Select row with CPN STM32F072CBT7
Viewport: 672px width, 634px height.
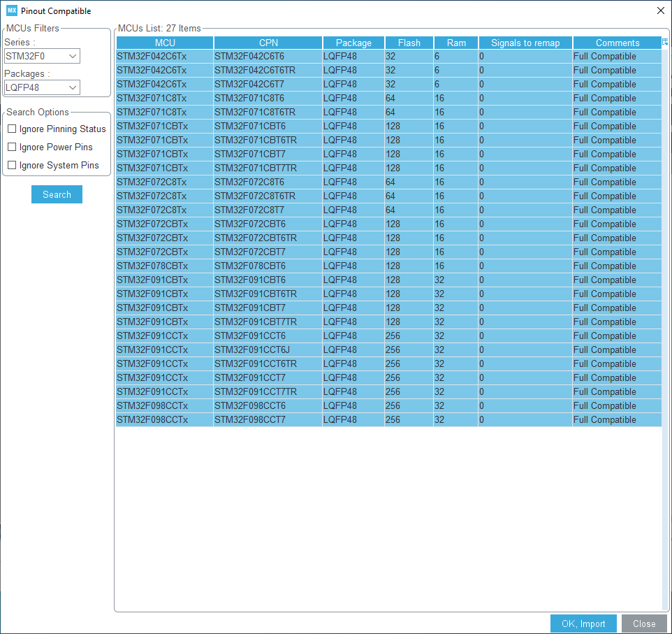click(x=388, y=252)
